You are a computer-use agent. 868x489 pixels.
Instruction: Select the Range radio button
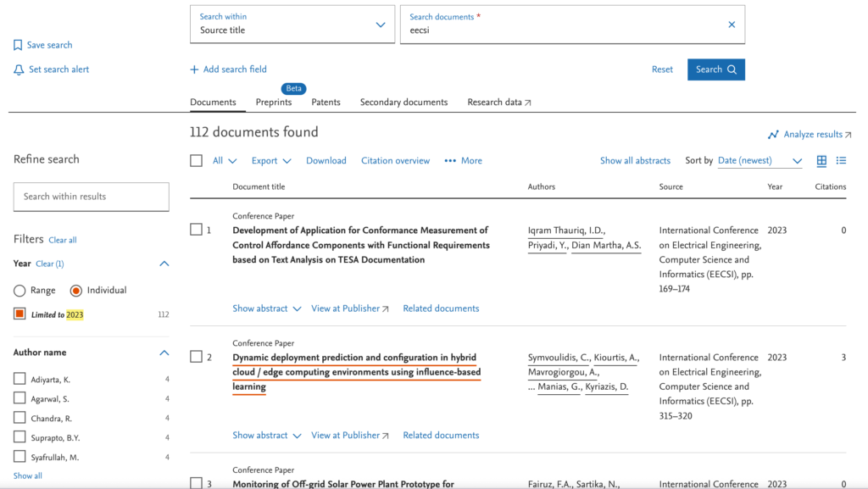click(19, 291)
